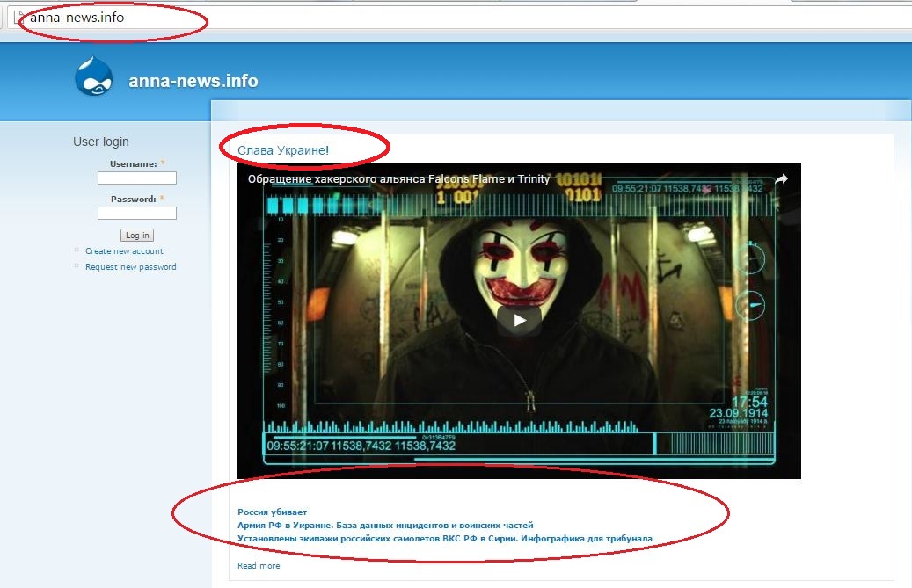This screenshot has height=588, width=912.
Task: Click the User login block heading
Action: click(x=100, y=142)
